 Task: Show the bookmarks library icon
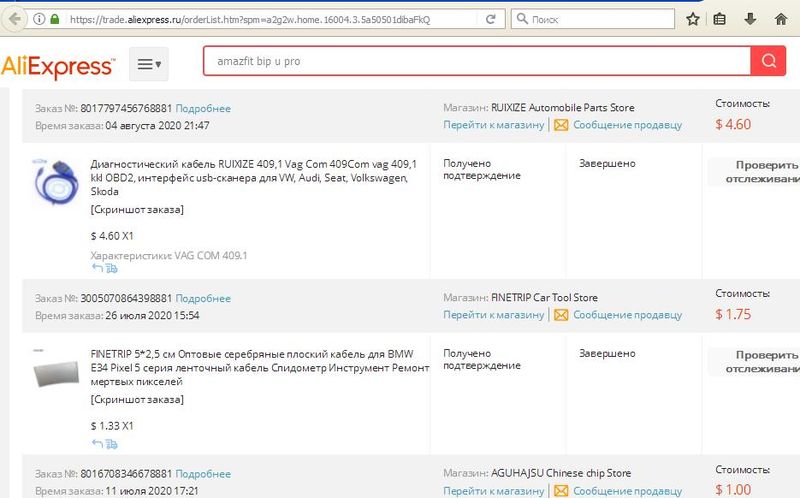(x=721, y=19)
